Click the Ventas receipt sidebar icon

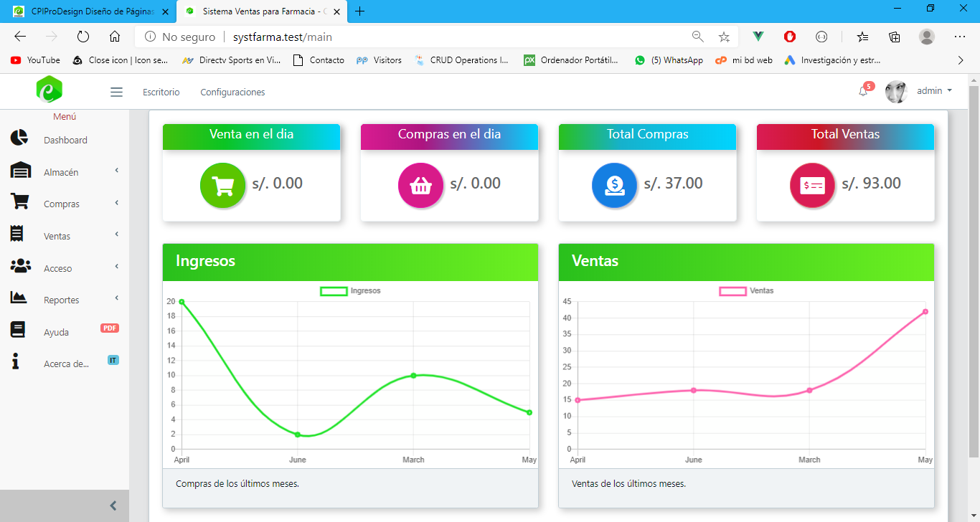pyautogui.click(x=17, y=234)
